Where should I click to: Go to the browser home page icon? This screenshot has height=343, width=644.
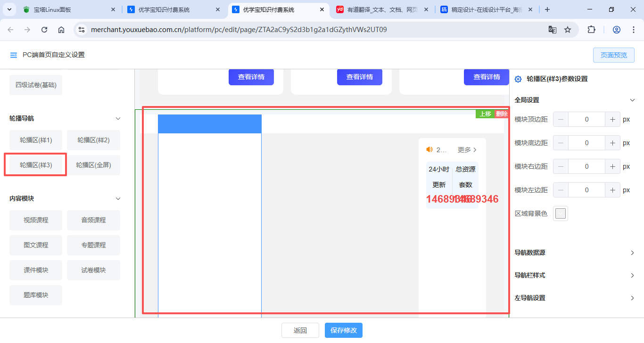pos(61,30)
